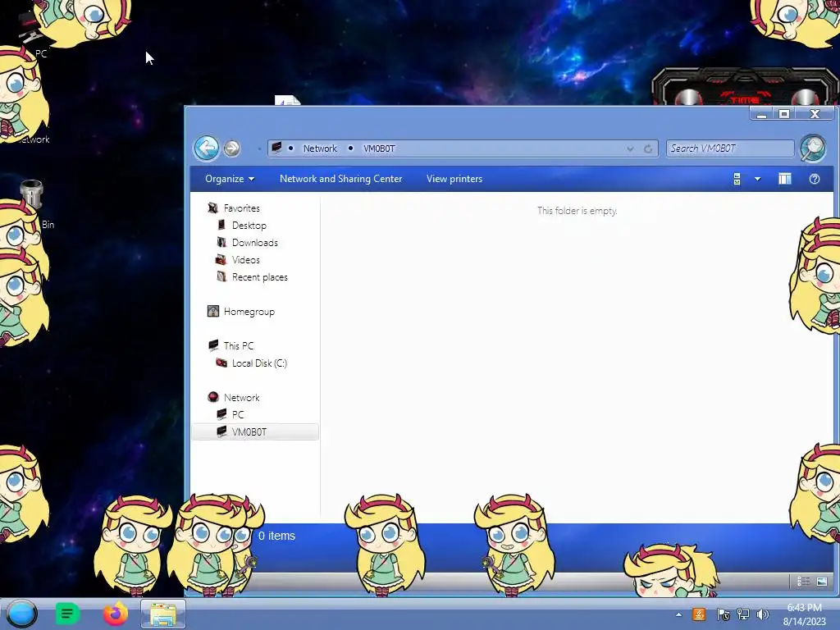This screenshot has height=630, width=840.
Task: Maximize the VM0B0T Explorer window
Action: pyautogui.click(x=784, y=113)
